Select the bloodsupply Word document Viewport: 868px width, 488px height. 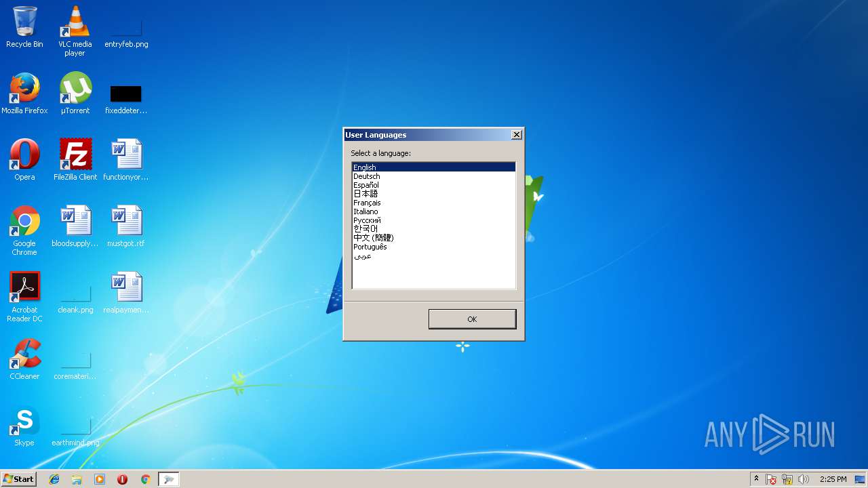[x=75, y=226]
